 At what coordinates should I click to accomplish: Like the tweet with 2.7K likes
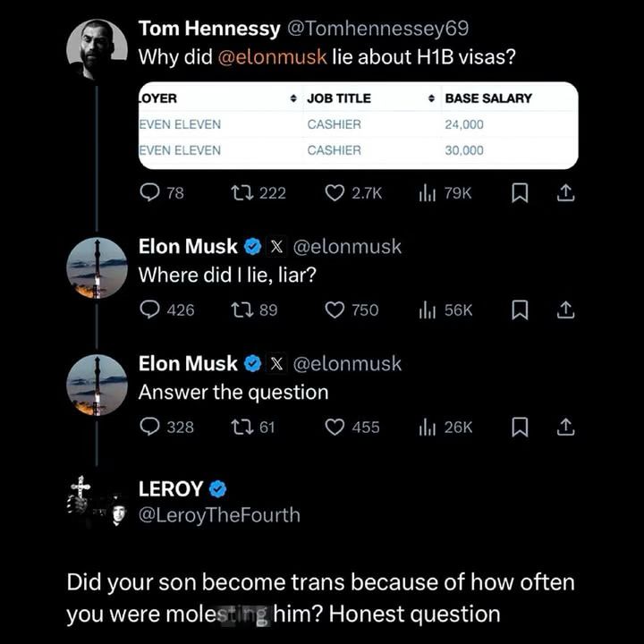[x=335, y=192]
